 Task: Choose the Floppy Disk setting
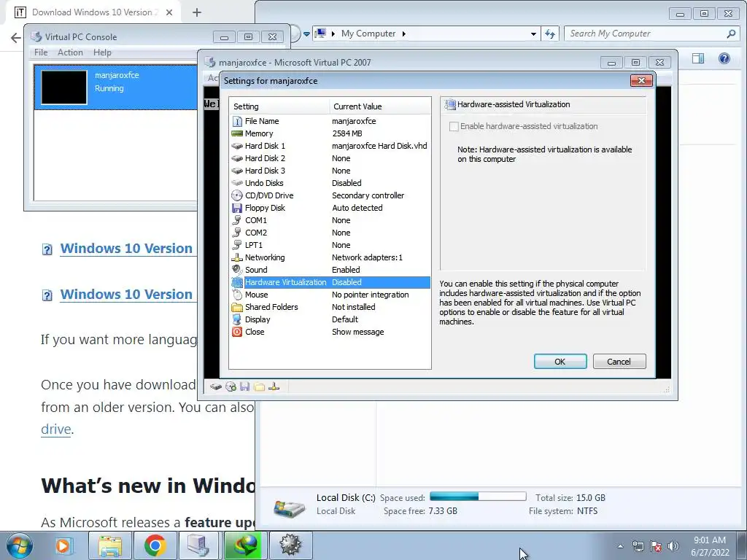(330, 208)
